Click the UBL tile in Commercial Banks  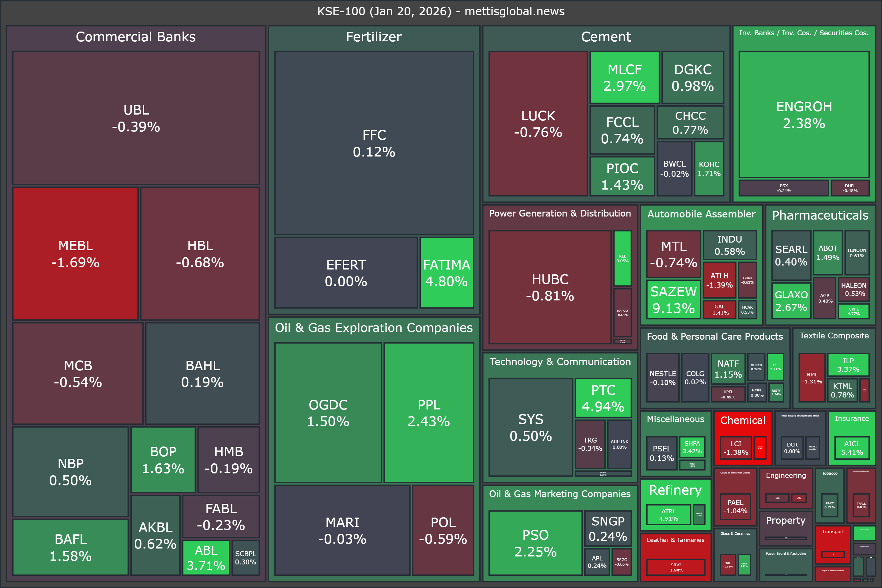[136, 118]
